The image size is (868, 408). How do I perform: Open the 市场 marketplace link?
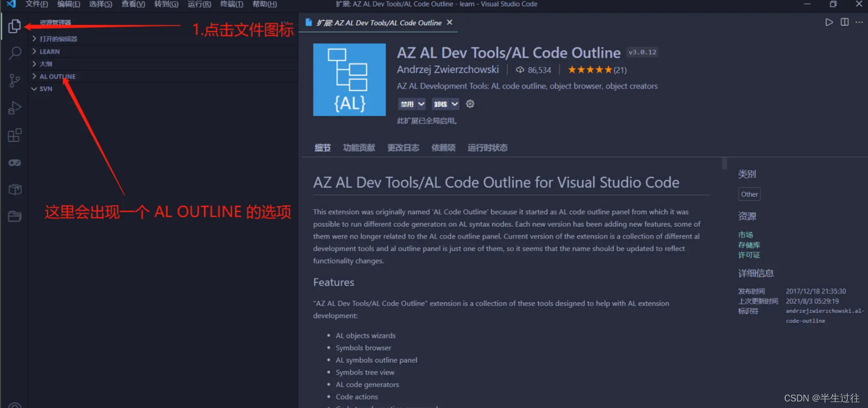(745, 235)
